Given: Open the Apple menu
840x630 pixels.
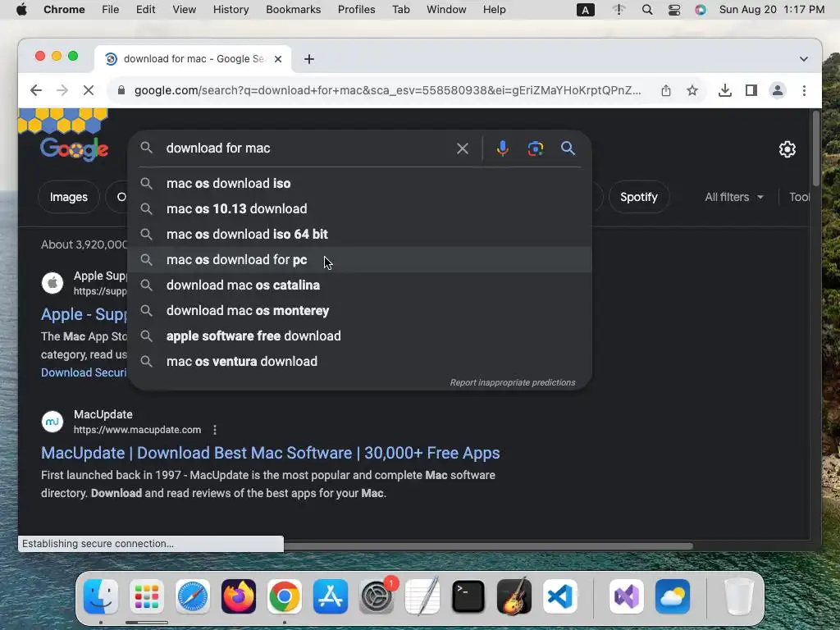Looking at the screenshot, I should coord(21,10).
